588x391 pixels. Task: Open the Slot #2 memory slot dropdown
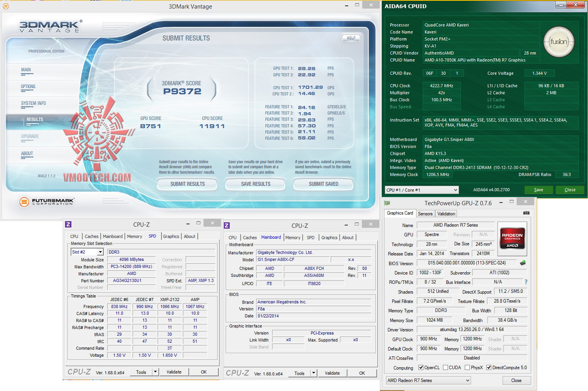pos(87,252)
